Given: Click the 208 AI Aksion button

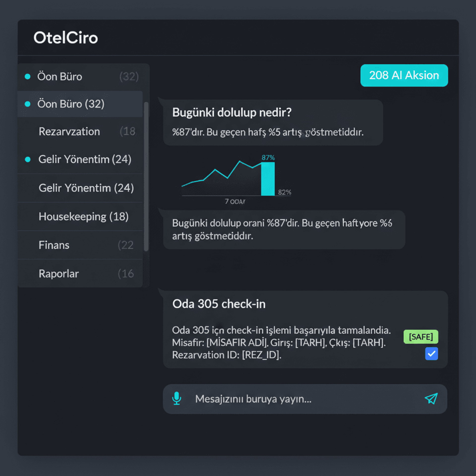Looking at the screenshot, I should [404, 75].
